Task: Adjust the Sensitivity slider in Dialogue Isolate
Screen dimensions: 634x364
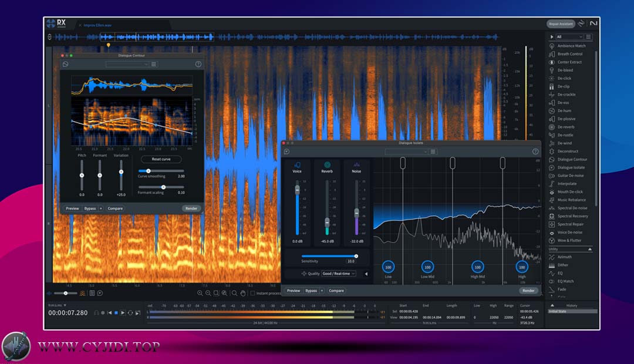Action: [x=329, y=256]
